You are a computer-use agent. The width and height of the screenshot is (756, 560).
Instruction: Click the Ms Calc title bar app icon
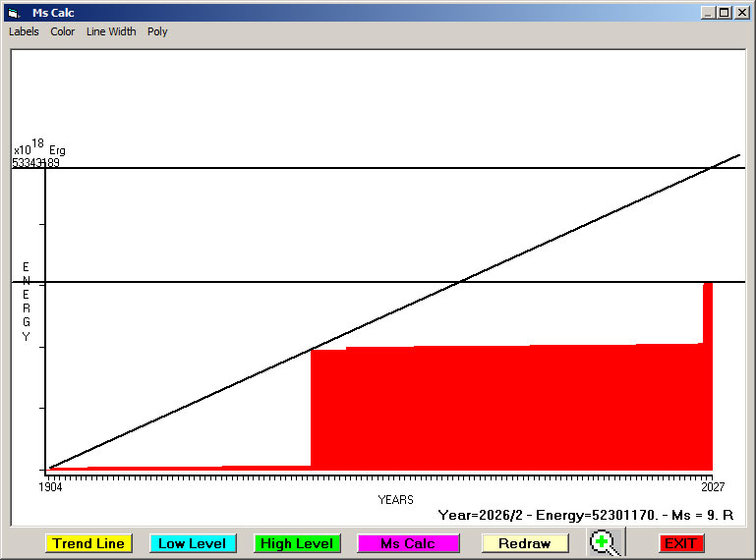click(14, 13)
